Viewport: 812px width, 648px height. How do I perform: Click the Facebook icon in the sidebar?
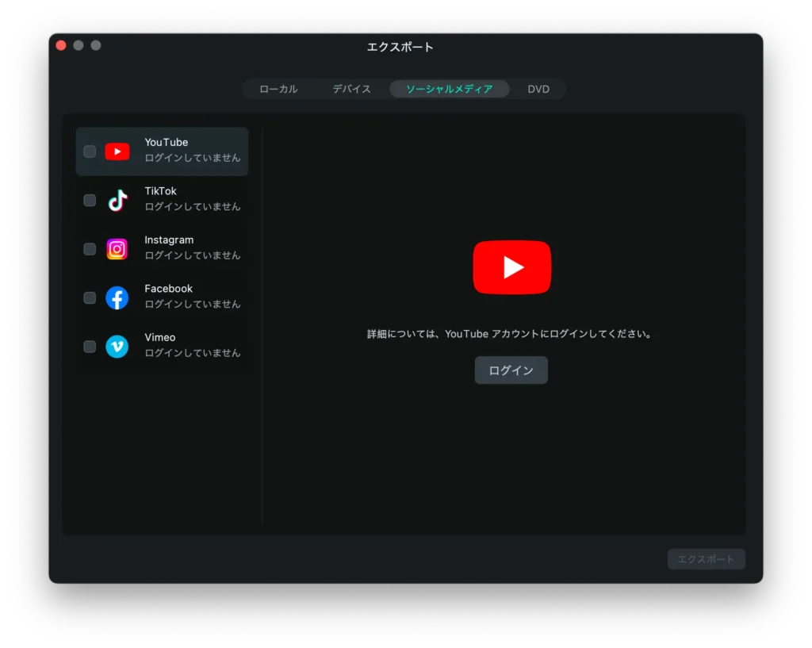pyautogui.click(x=117, y=297)
